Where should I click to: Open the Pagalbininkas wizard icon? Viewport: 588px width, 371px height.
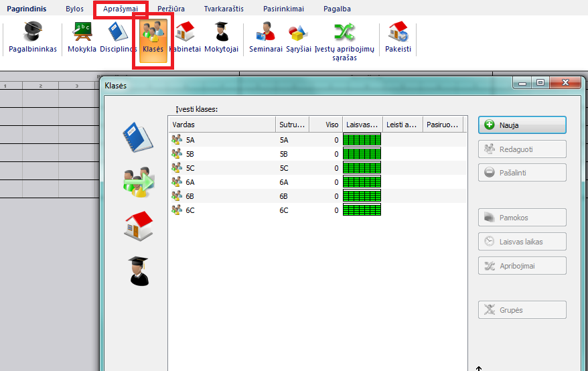33,38
